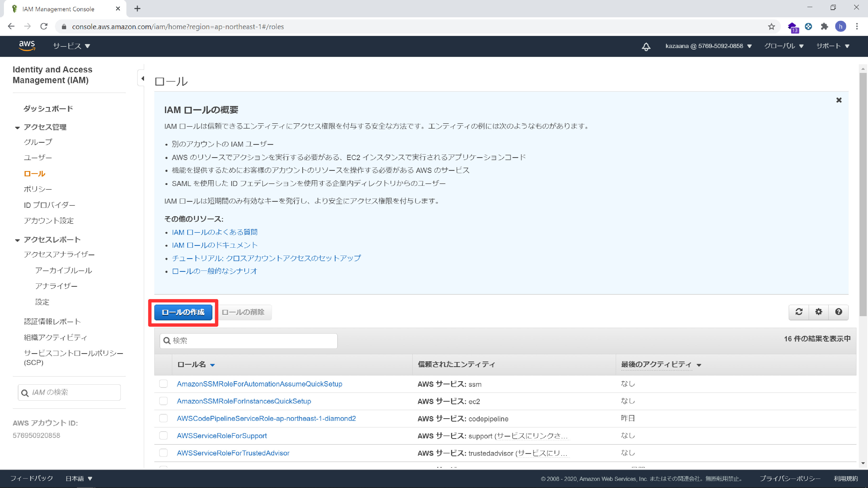The height and width of the screenshot is (488, 868).
Task: Close the IAM role overview panel
Action: [x=839, y=100]
